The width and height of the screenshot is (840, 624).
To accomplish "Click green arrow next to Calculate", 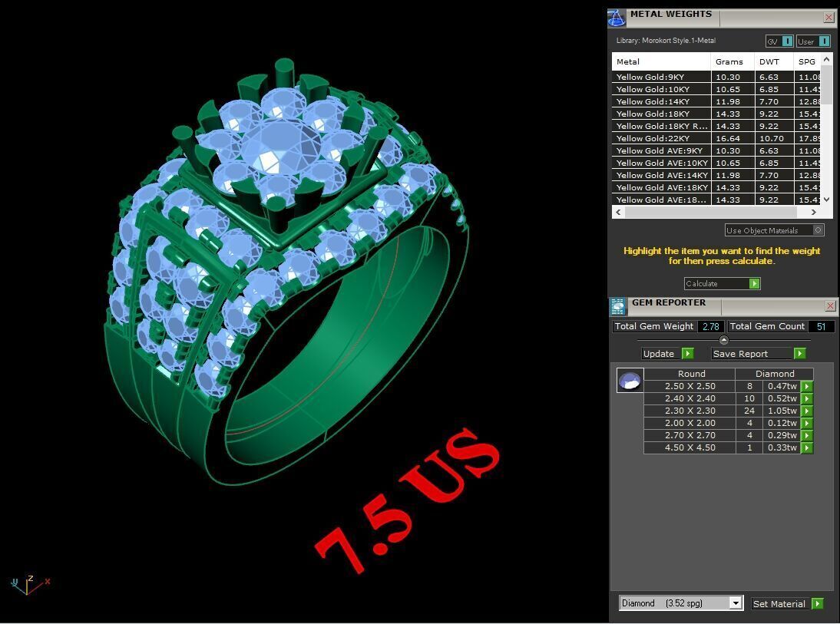I will (x=754, y=283).
